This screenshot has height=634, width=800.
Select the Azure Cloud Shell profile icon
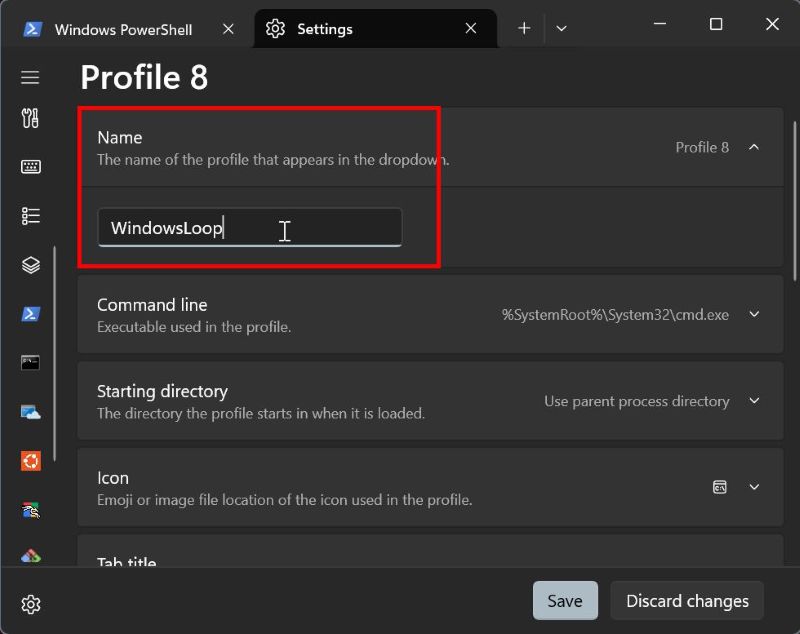point(30,411)
